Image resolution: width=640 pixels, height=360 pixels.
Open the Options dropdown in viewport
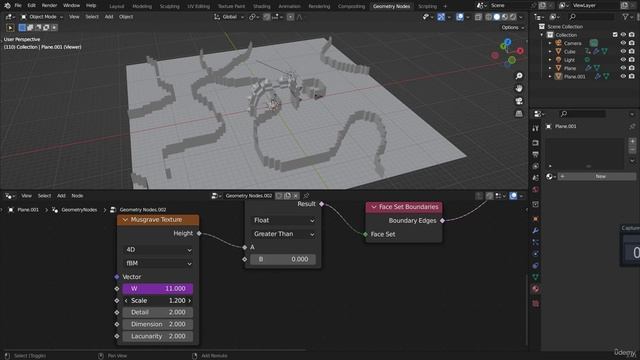click(x=513, y=27)
